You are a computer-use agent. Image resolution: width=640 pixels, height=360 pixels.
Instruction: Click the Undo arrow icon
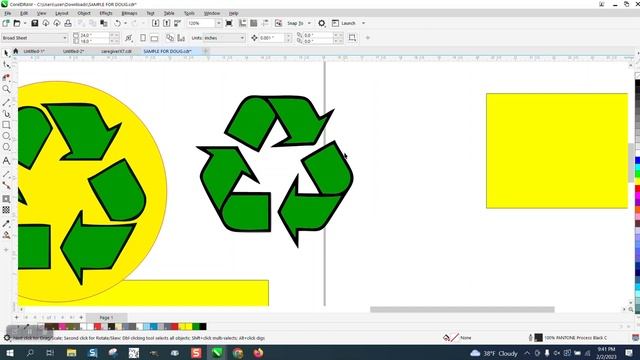(x=118, y=23)
